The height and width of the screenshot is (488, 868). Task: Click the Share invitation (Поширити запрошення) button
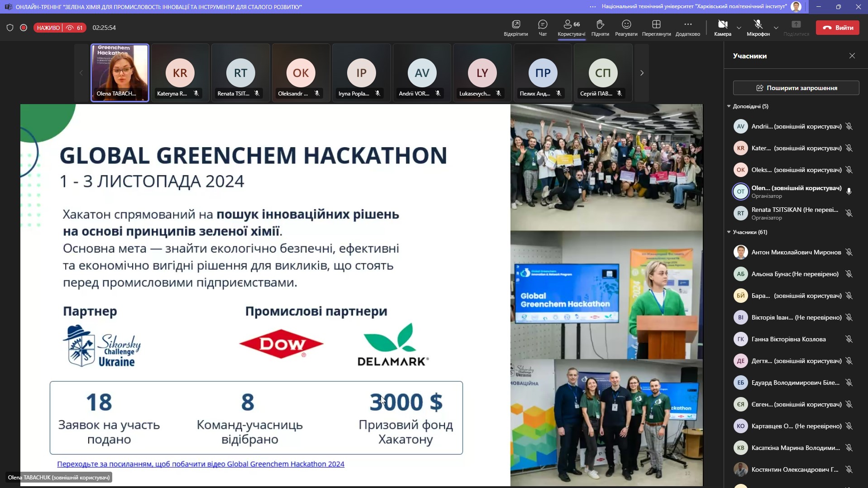(796, 88)
